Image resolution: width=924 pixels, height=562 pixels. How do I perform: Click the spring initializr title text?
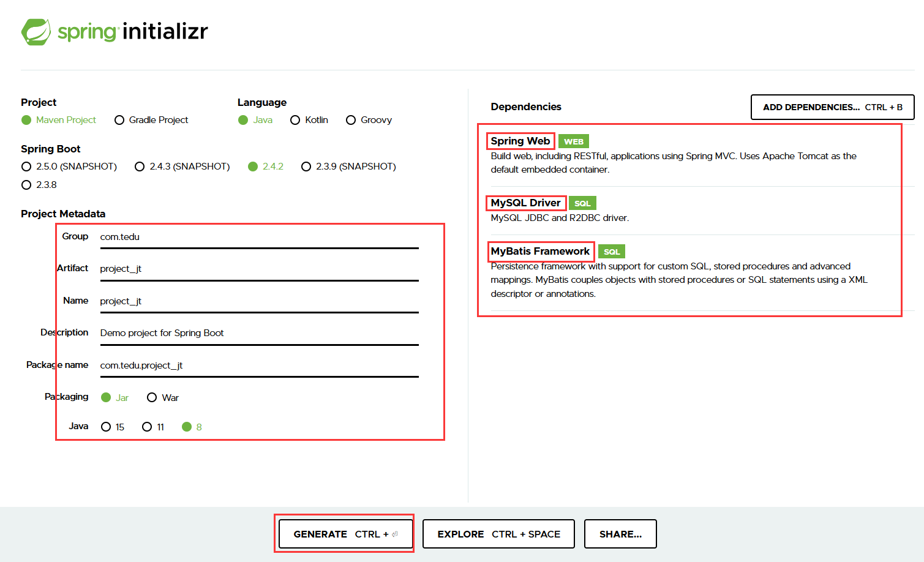coord(133,31)
